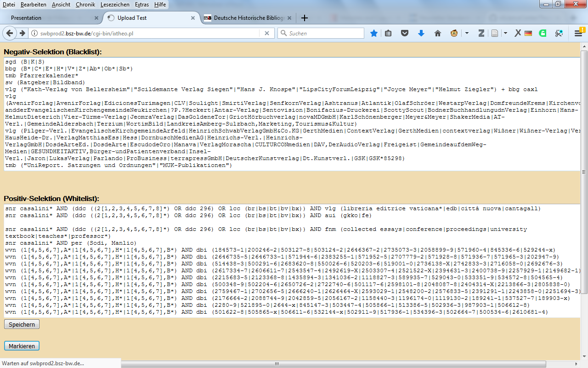
Task: Open the Hilfe menu
Action: [160, 5]
